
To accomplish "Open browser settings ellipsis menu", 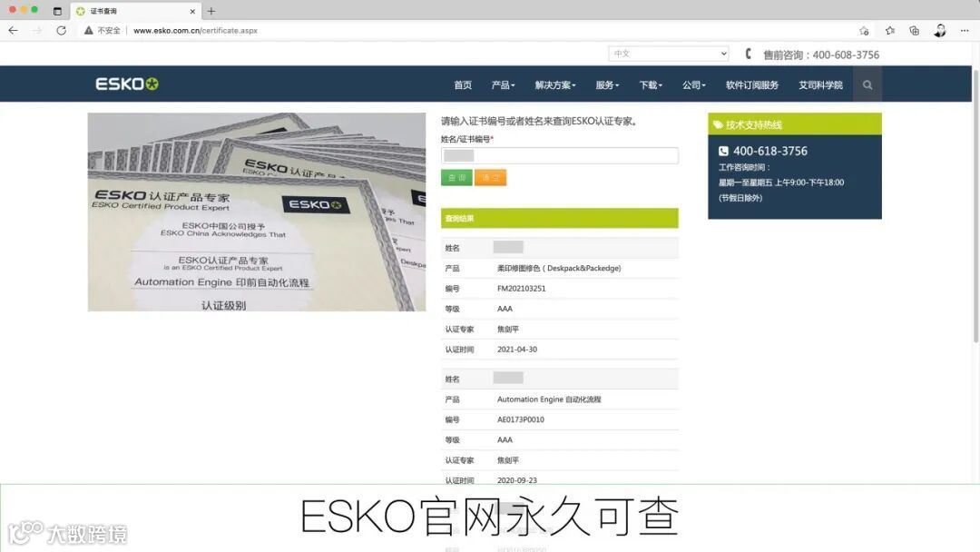I will click(965, 30).
